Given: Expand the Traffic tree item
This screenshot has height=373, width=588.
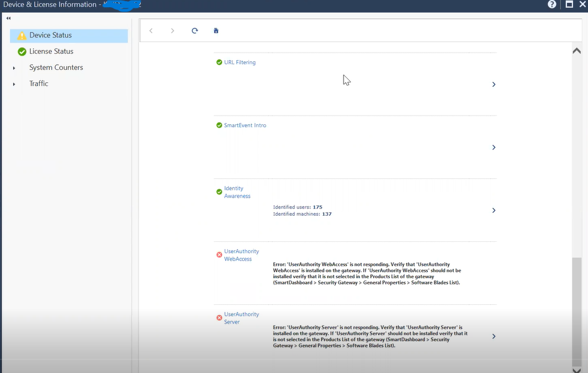Looking at the screenshot, I should (x=14, y=83).
